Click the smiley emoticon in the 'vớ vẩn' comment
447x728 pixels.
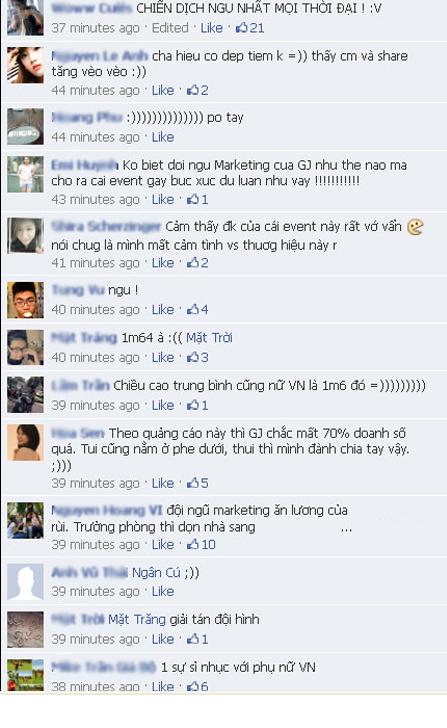point(415,227)
